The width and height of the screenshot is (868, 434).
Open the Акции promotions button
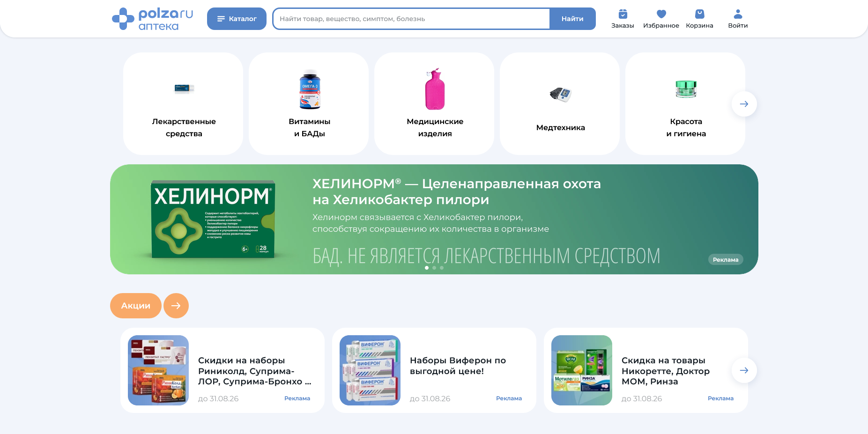(x=136, y=306)
